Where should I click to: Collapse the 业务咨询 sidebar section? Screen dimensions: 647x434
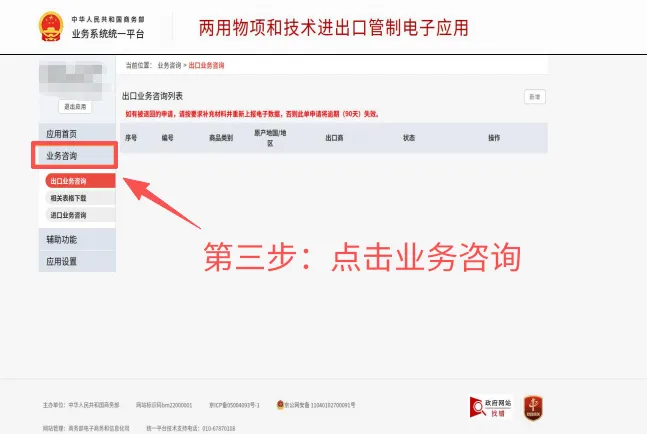(75, 156)
